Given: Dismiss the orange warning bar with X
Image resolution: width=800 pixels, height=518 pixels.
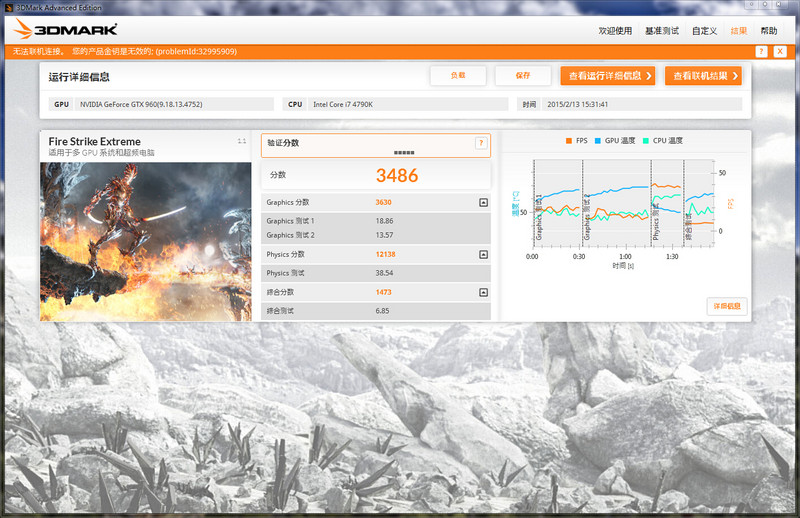Looking at the screenshot, I should [780, 52].
